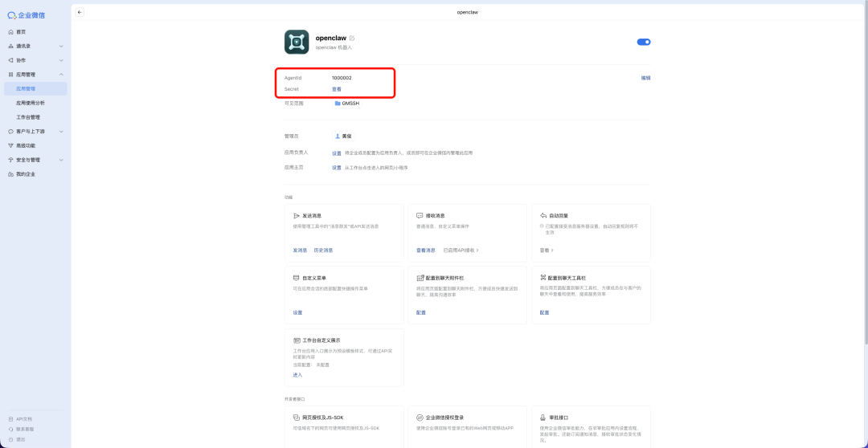Click 查看 to reveal the Secret
This screenshot has width=868, height=448.
click(337, 89)
